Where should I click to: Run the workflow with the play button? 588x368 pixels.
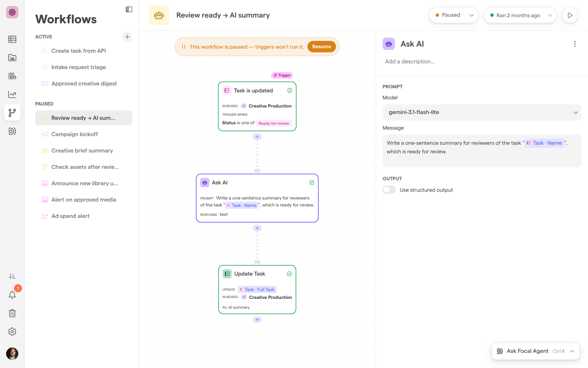click(570, 15)
